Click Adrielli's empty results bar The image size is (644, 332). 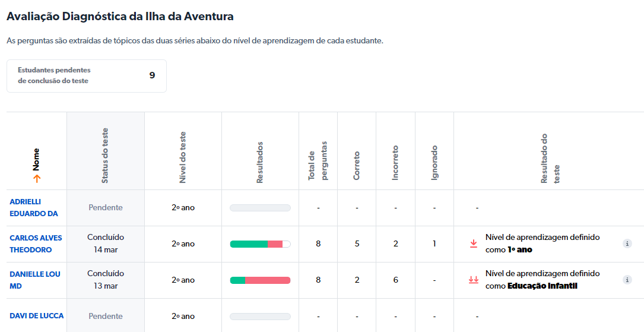[260, 208]
